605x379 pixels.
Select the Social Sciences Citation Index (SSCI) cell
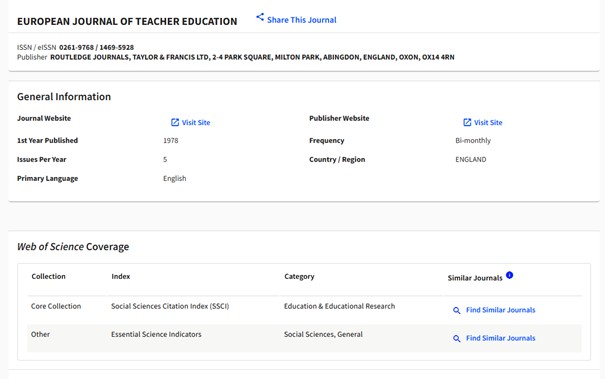(x=170, y=306)
